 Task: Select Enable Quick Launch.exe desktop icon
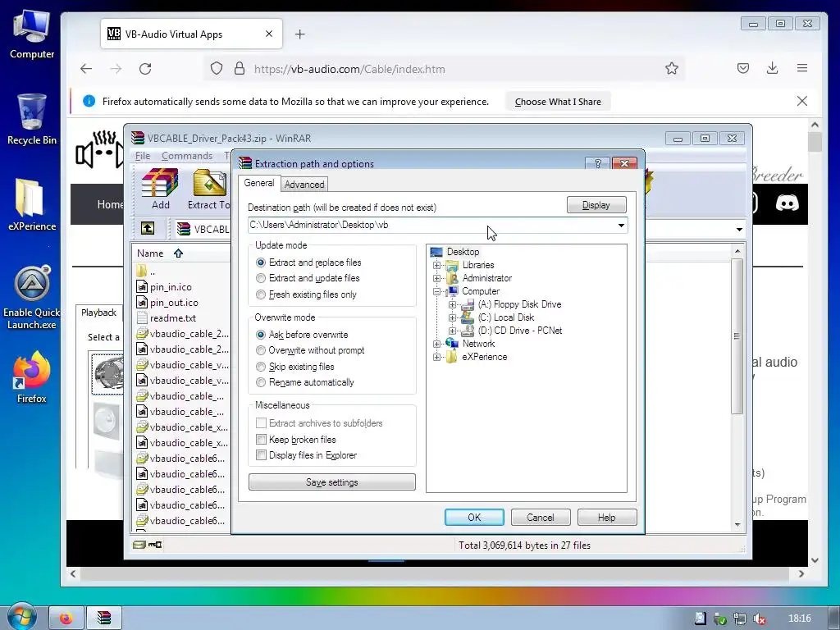coord(32,298)
